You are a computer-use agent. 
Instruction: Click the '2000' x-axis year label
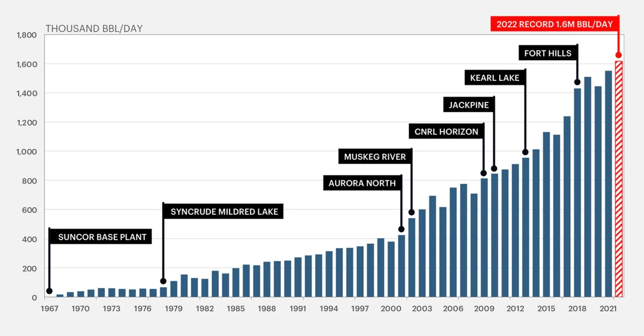(x=391, y=309)
